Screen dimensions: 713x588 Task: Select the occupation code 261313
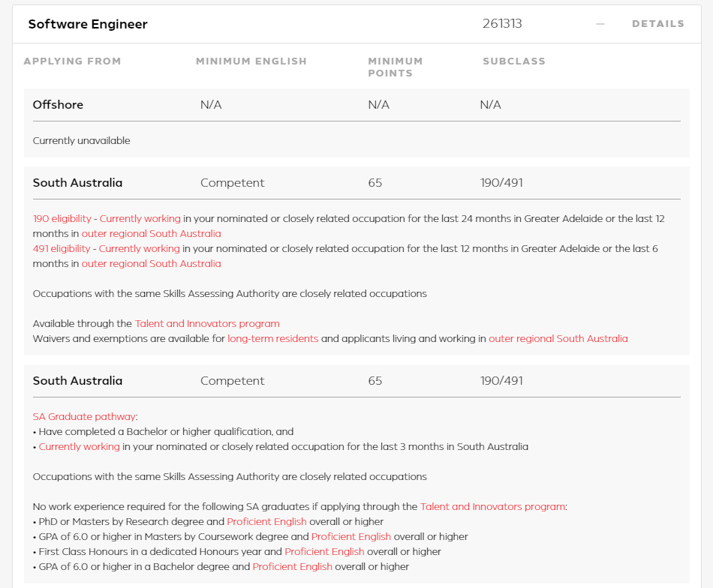[502, 24]
